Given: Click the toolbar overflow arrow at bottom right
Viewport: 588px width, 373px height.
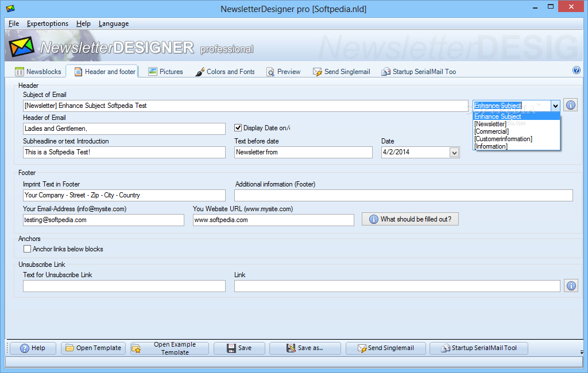Looking at the screenshot, I should coord(582,352).
